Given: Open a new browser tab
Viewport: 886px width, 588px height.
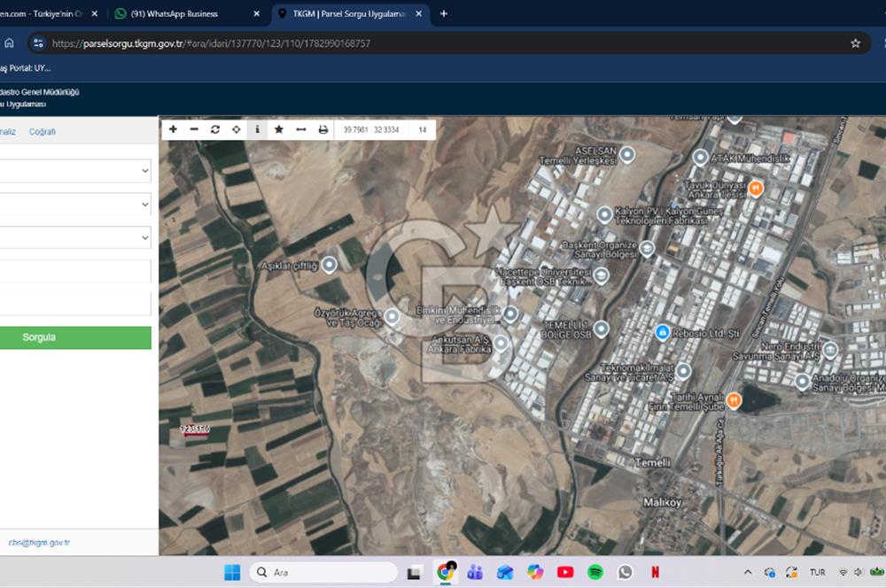Looking at the screenshot, I should [444, 13].
